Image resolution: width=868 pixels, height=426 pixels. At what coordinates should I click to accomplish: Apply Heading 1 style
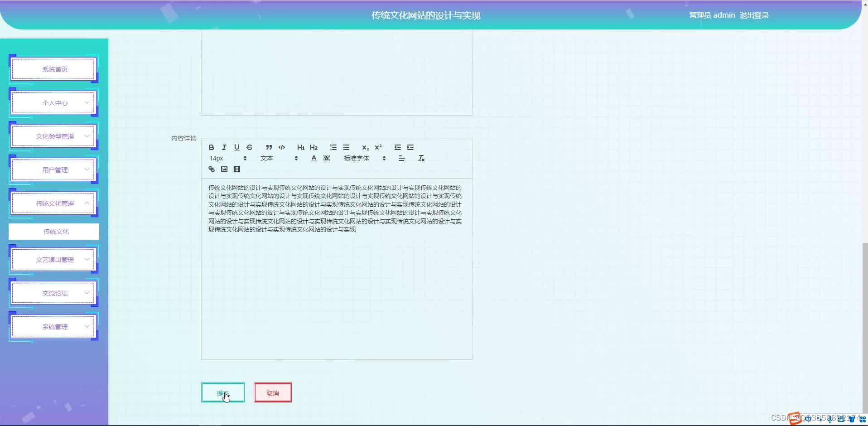[x=301, y=147]
